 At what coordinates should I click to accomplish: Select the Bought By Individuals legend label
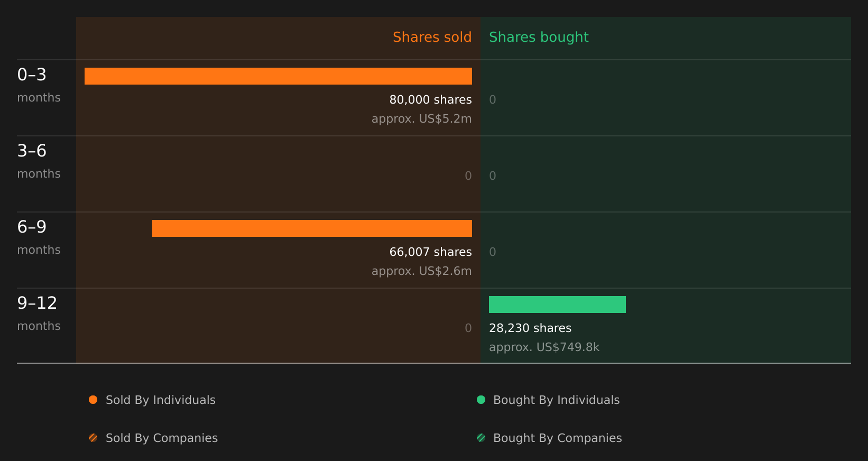point(557,400)
